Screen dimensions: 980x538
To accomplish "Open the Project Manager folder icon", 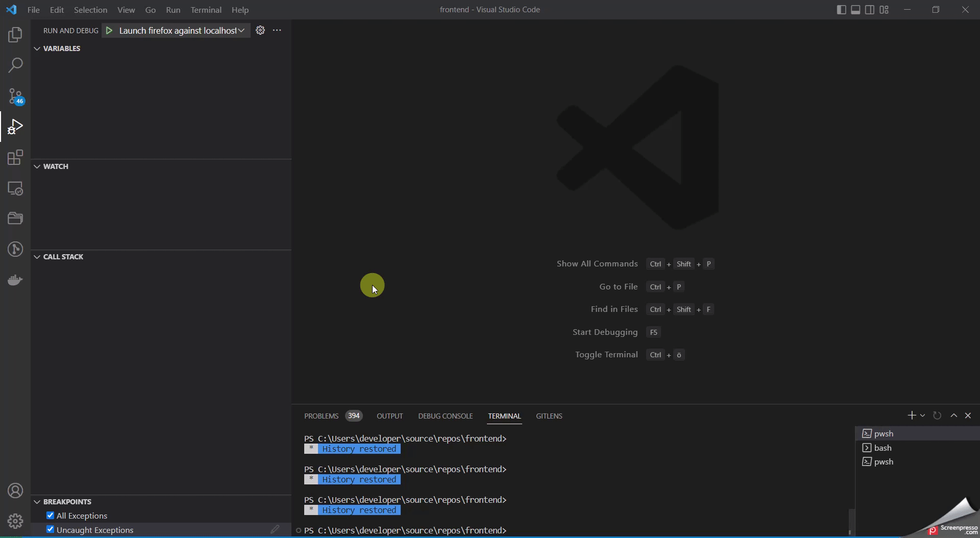I will [15, 218].
